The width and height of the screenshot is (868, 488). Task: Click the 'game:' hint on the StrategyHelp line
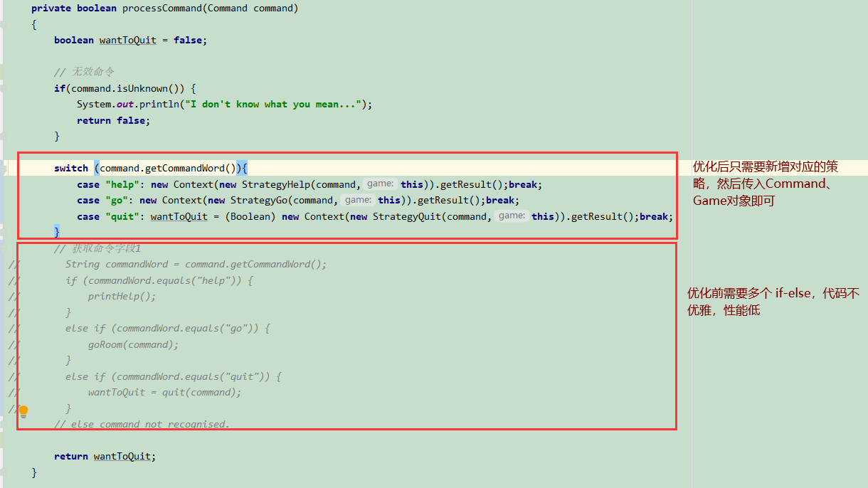click(x=381, y=184)
